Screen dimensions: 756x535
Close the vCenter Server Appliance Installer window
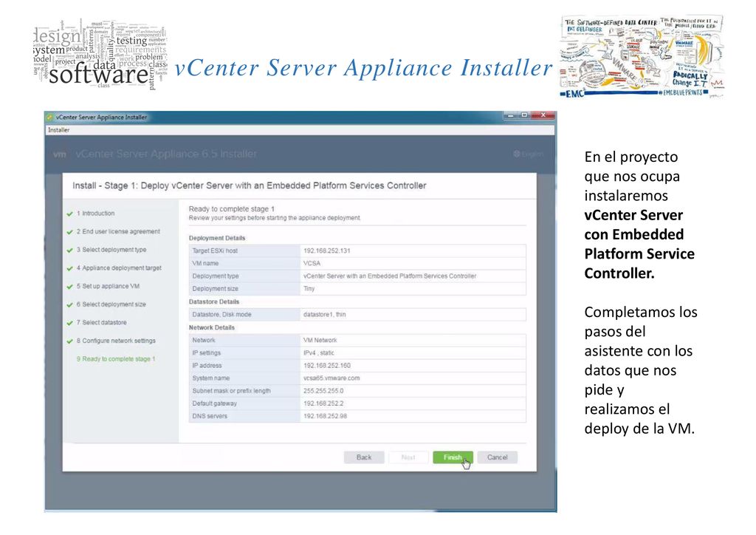pyautogui.click(x=543, y=115)
